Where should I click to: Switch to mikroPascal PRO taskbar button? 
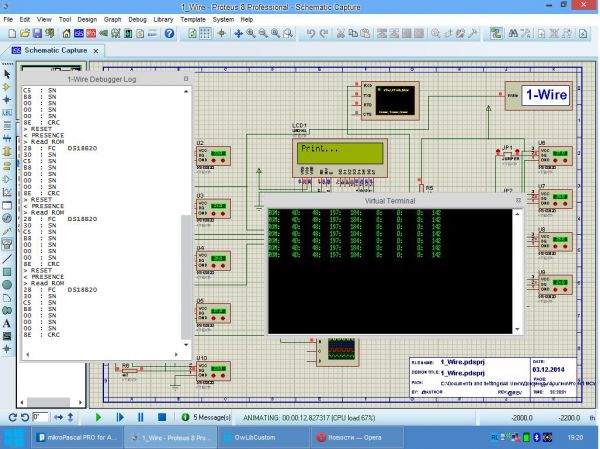[x=76, y=437]
